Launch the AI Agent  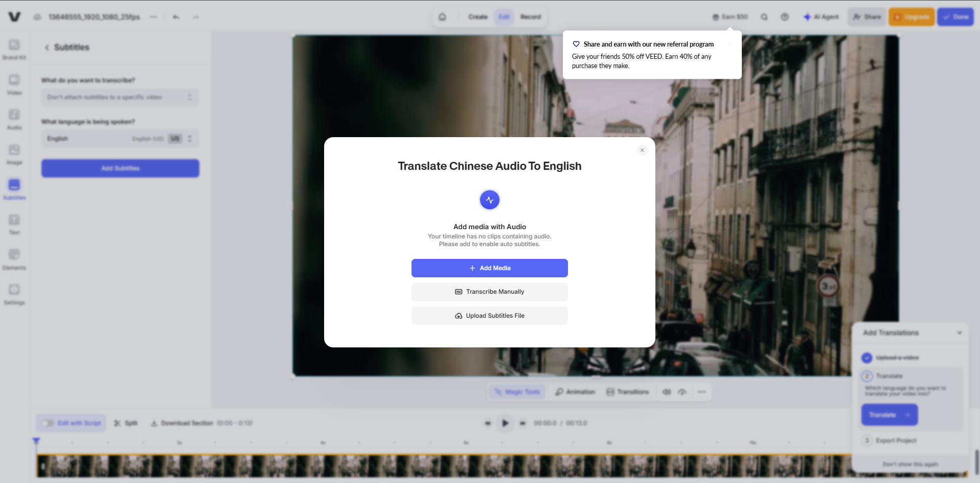[821, 16]
